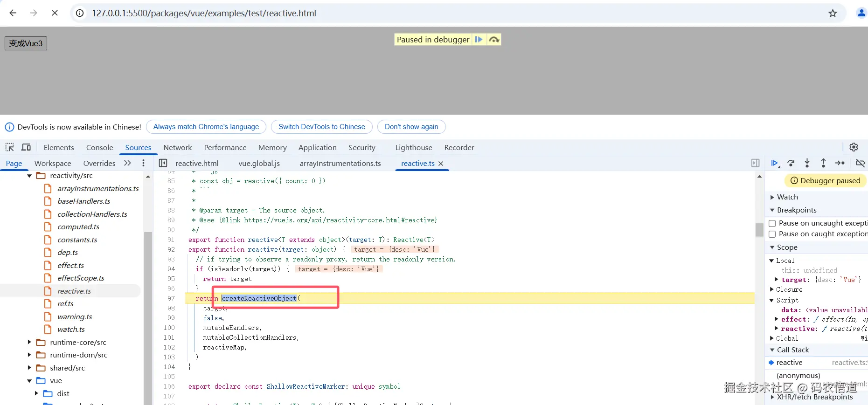Select the watch.ts file icon
Screen dimensions: 868x405
[x=48, y=329]
